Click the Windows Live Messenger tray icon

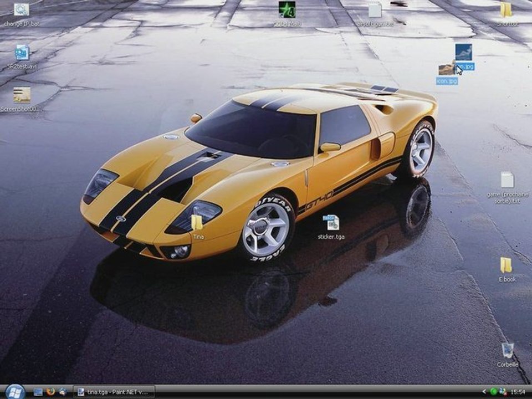[x=503, y=392]
